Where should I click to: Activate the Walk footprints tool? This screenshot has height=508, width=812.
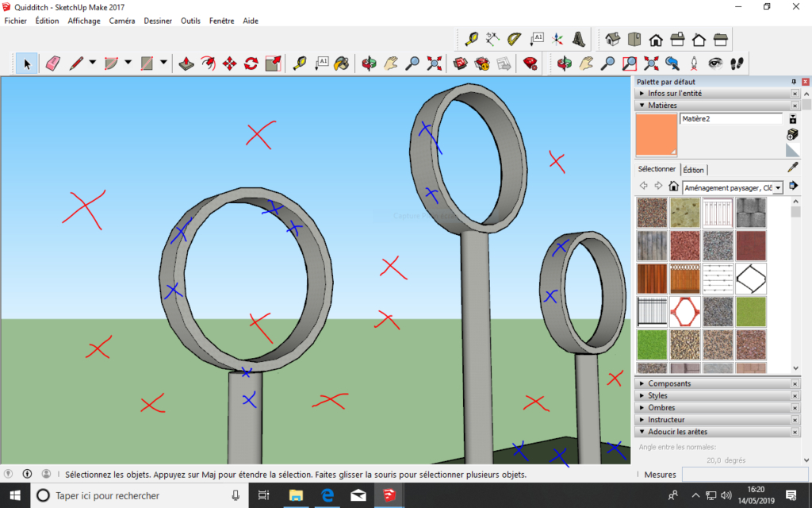point(737,63)
